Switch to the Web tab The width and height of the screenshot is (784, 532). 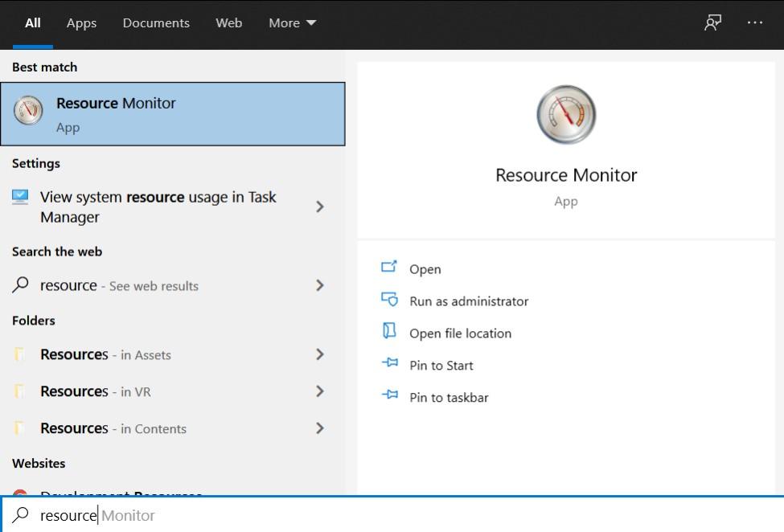[x=229, y=23]
